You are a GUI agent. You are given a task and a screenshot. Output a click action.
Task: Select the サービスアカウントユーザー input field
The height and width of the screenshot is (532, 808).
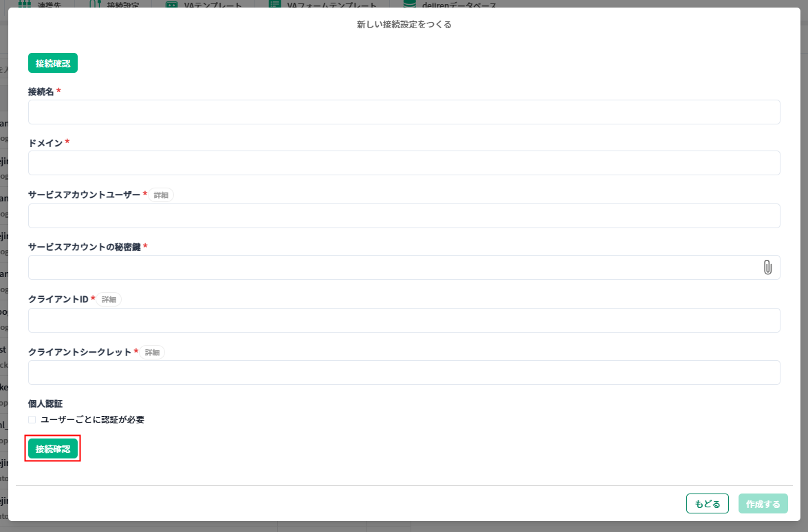(404, 216)
